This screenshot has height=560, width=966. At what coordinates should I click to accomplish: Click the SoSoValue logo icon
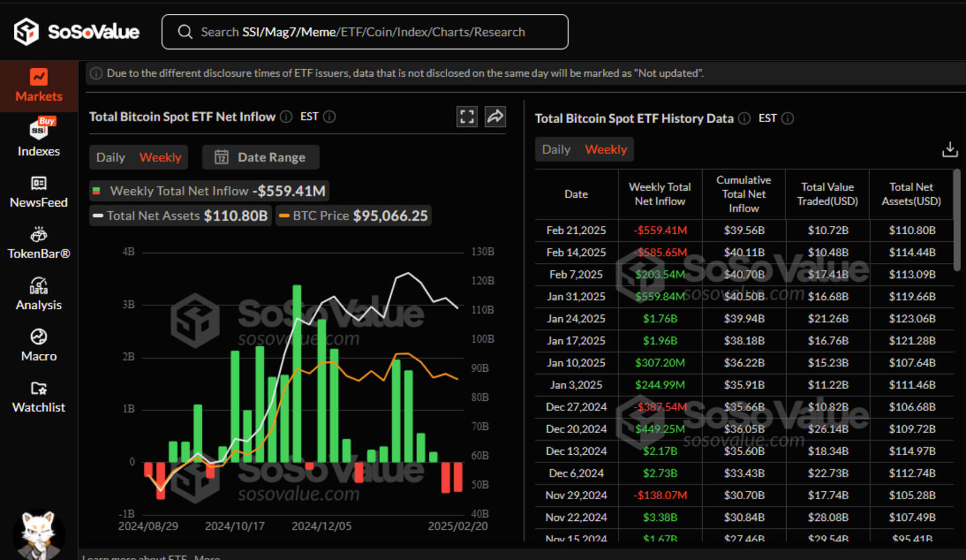[26, 32]
